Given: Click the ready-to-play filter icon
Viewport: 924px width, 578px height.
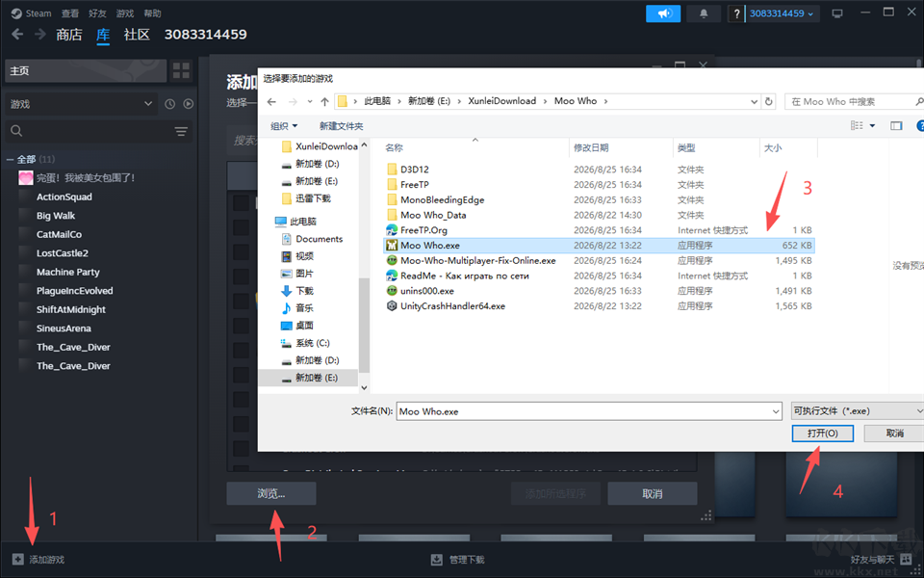Looking at the screenshot, I should [x=188, y=104].
